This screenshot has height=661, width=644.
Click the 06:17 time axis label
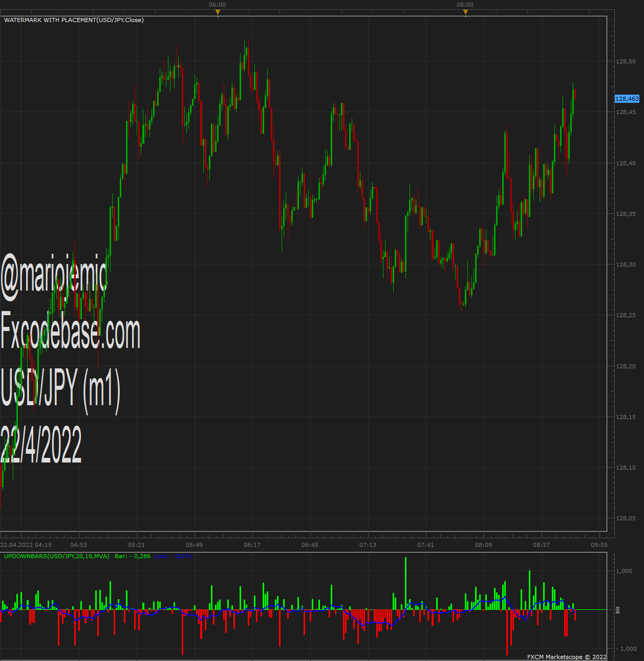252,545
